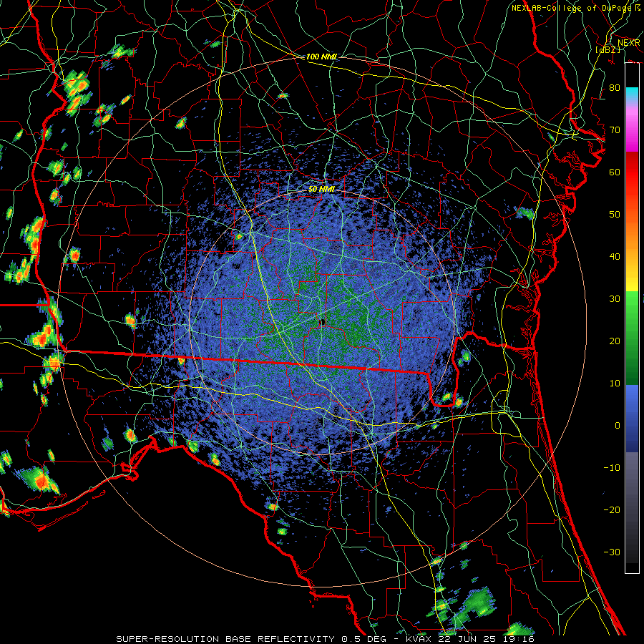Screen dimensions: 644x644
Task: Click the gray segment of the color bar
Action: (632, 507)
